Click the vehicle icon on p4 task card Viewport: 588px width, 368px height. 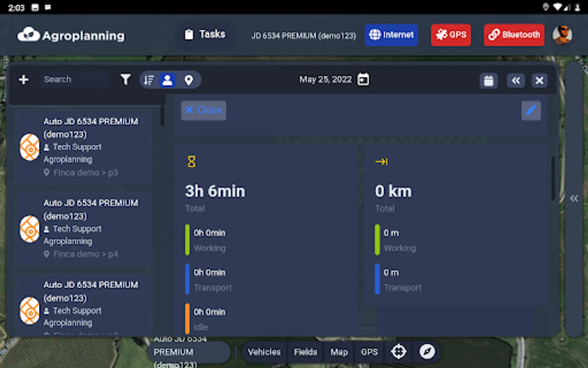[x=30, y=229]
